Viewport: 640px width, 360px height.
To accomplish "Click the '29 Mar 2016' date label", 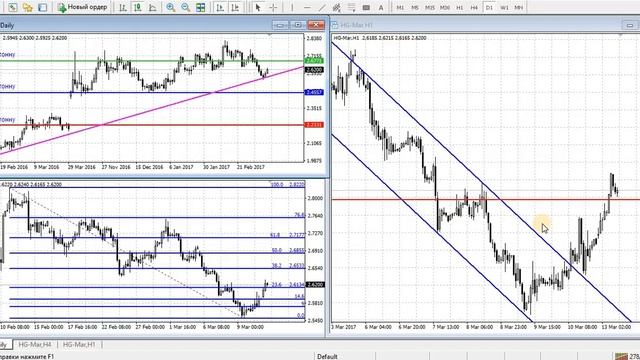I will [x=82, y=167].
